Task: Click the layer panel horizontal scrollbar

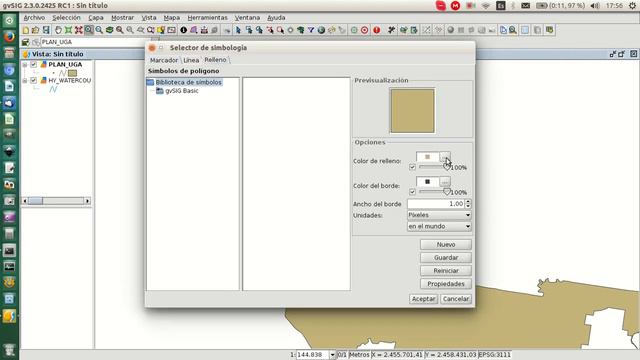Action: pyautogui.click(x=56, y=201)
